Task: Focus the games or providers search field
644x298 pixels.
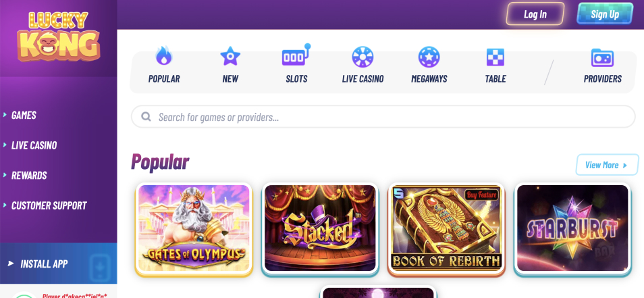Action: pos(383,117)
